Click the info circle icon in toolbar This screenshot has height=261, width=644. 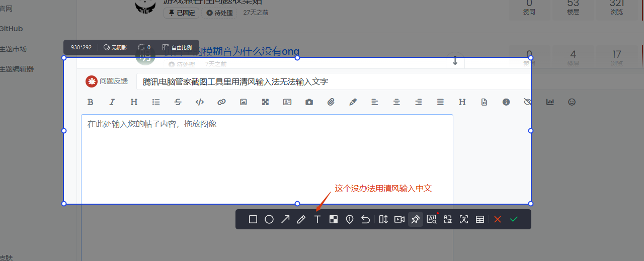pos(506,102)
